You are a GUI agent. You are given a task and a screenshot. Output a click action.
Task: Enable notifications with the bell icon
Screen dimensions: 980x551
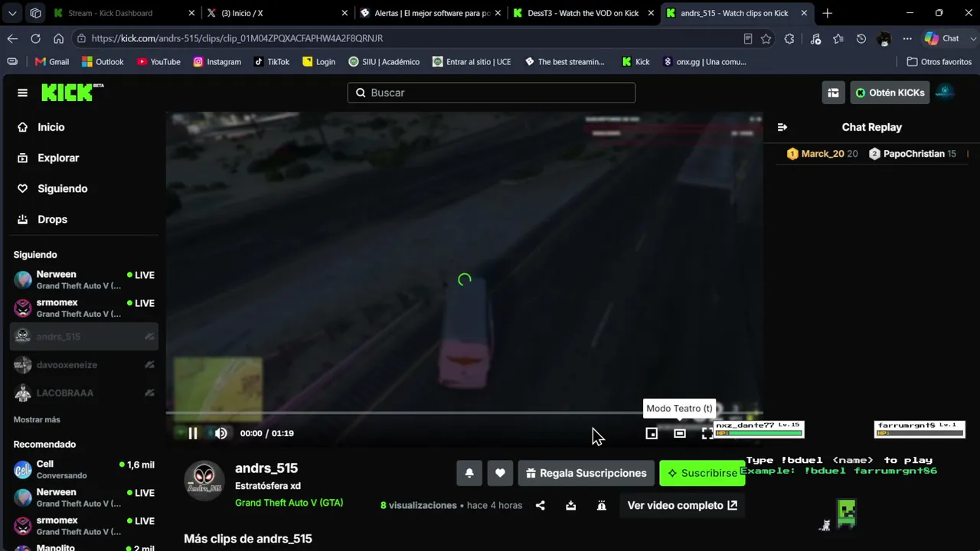coord(469,473)
